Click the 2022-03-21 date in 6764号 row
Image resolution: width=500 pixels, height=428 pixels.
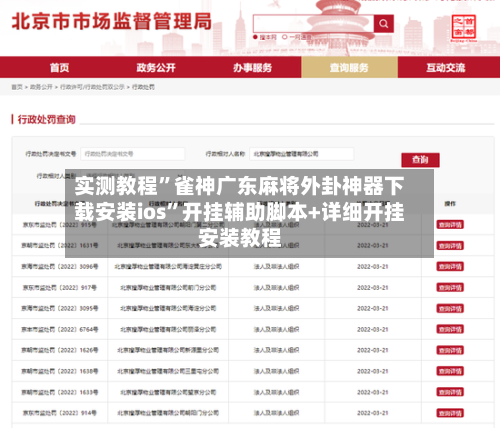tap(373, 329)
